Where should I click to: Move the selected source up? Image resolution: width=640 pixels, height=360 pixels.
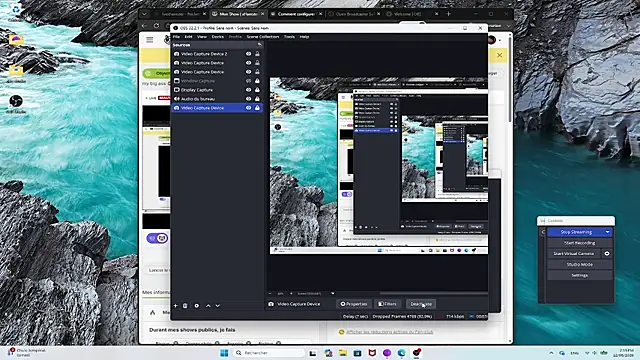(208, 305)
